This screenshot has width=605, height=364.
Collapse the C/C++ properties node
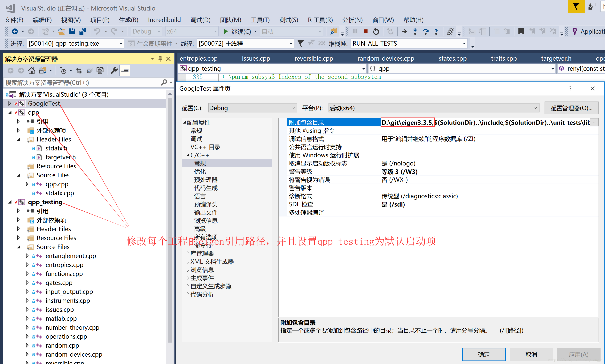click(188, 155)
